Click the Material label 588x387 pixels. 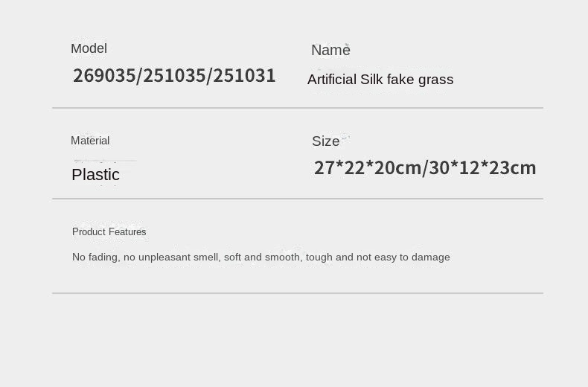pyautogui.click(x=90, y=141)
